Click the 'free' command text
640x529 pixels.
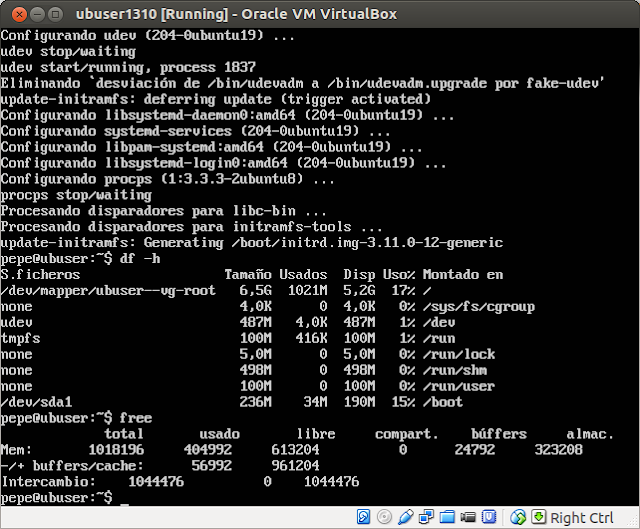(x=136, y=418)
